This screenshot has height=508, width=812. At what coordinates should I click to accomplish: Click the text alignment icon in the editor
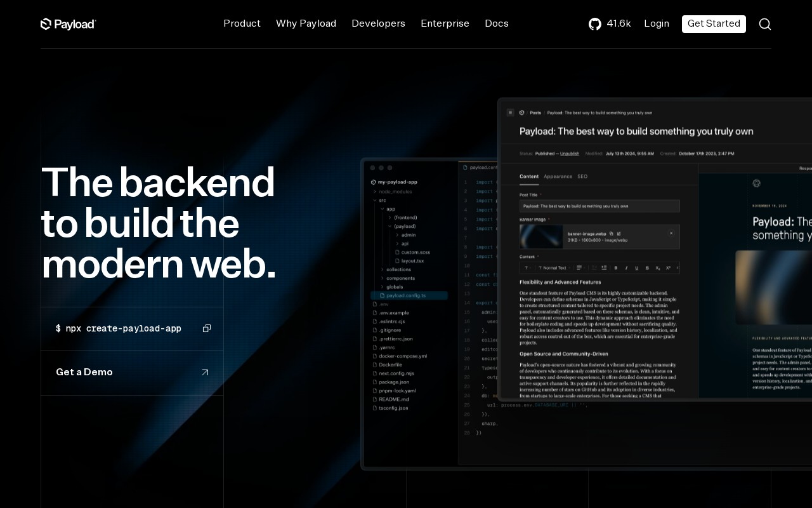click(x=579, y=267)
